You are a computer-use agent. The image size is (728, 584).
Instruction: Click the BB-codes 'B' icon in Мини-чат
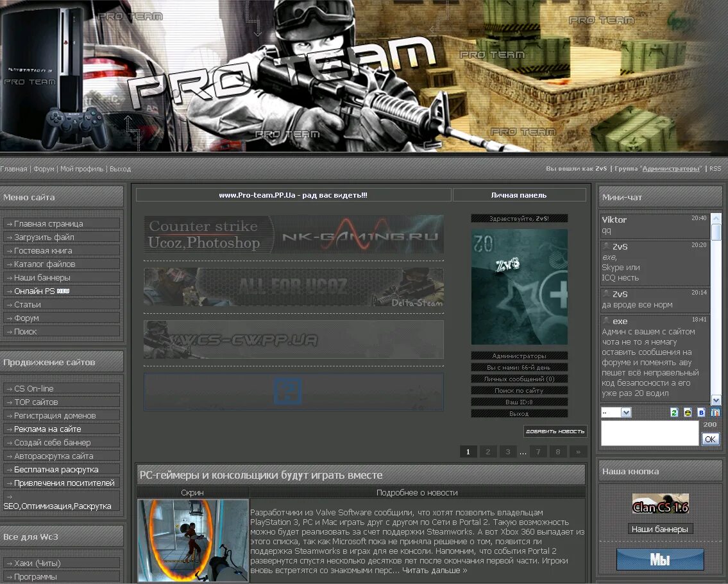701,413
